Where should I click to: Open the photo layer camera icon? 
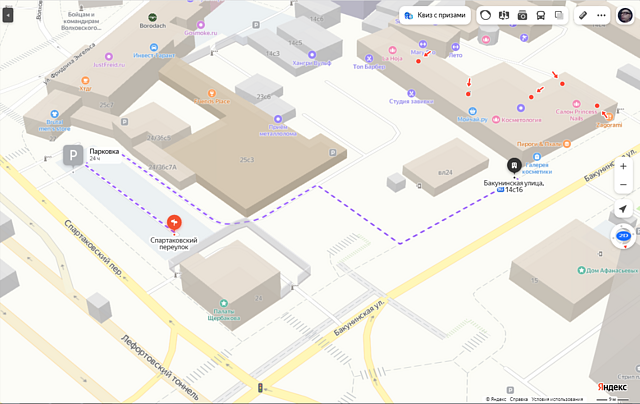click(523, 16)
